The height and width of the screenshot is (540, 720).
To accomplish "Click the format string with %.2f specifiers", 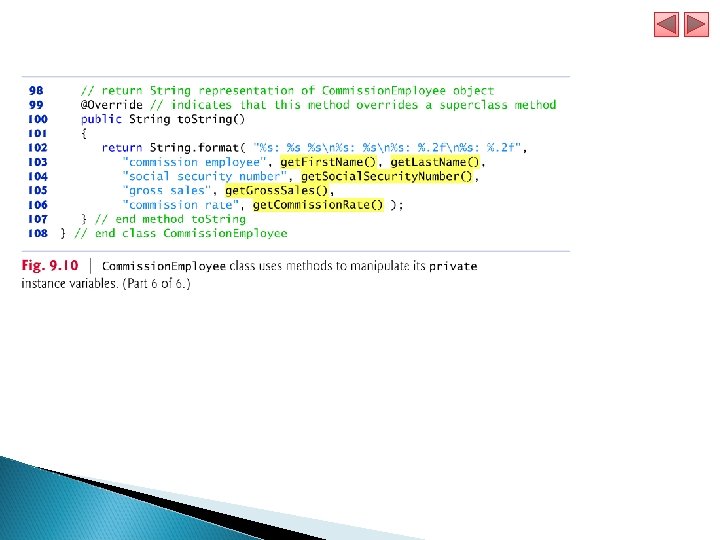I will (x=387, y=148).
